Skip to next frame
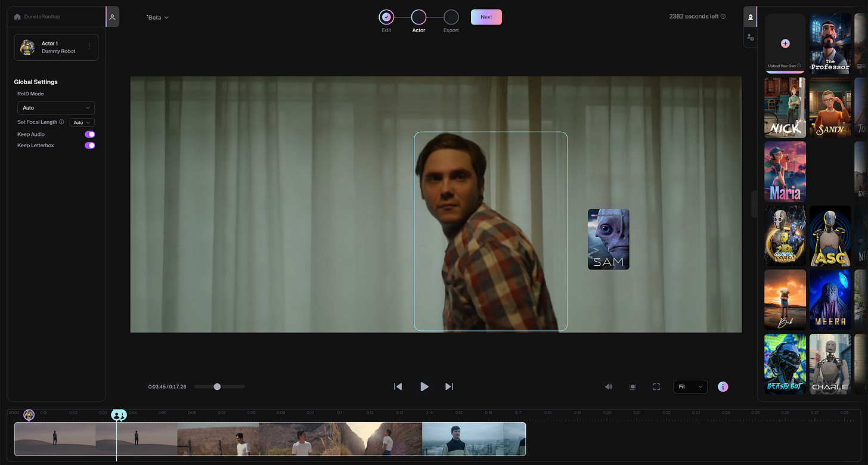 pyautogui.click(x=449, y=387)
